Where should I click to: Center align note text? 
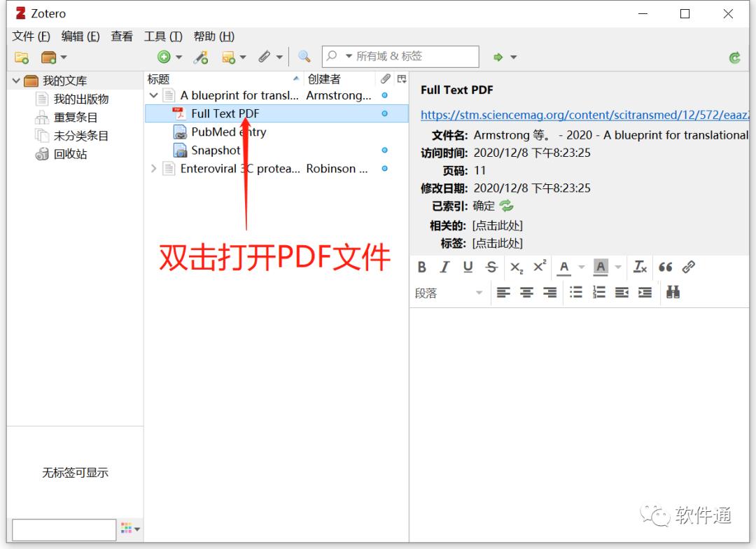(x=526, y=292)
